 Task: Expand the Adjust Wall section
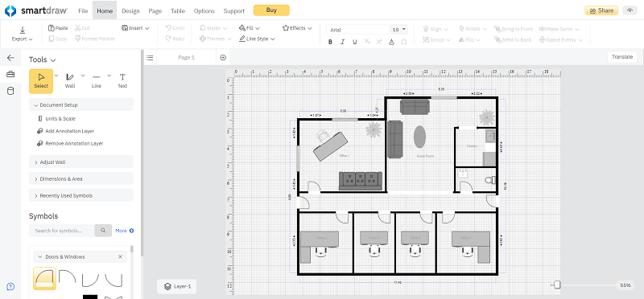click(81, 162)
